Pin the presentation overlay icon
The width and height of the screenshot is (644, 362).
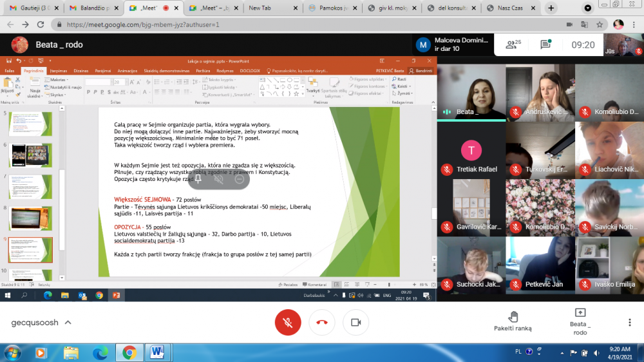point(198,179)
